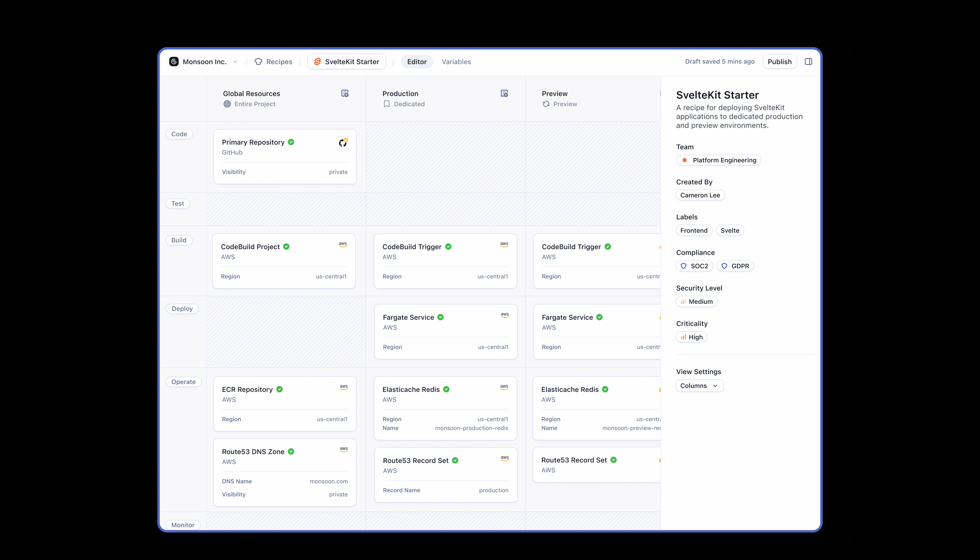Viewport: 980px width, 560px height.
Task: Expand the Monsoon Inc. organization dropdown chevron
Action: (x=235, y=62)
